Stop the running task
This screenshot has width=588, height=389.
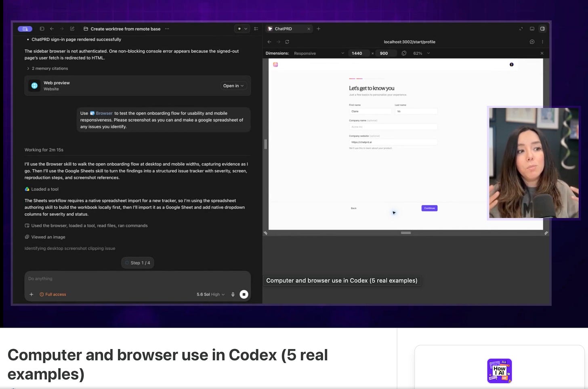tap(244, 294)
